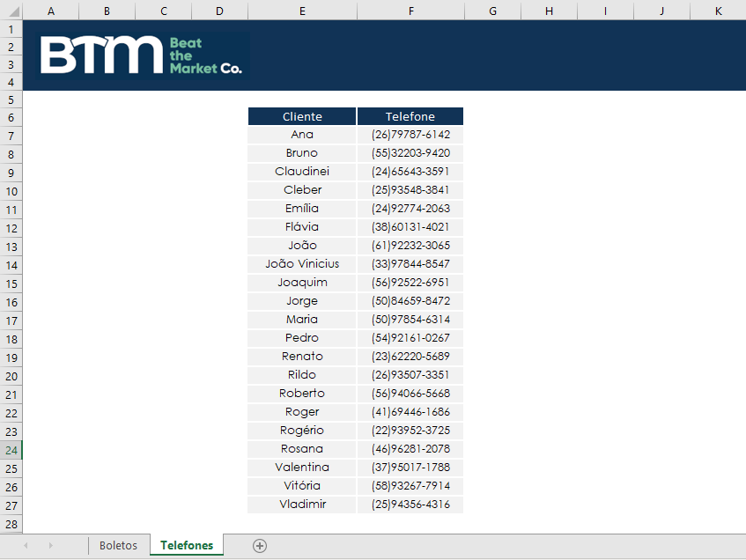Click phone number (25)94356-4316
The height and width of the screenshot is (560, 746).
[x=410, y=505]
